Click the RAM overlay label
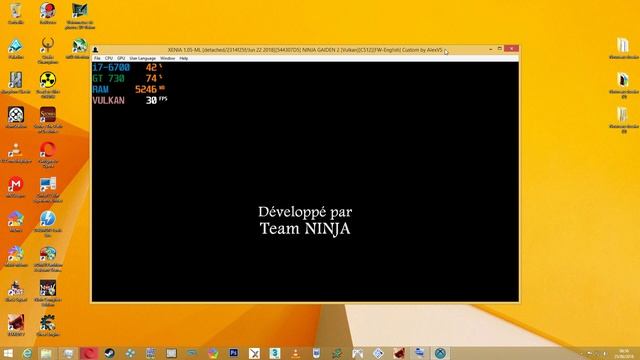The image size is (640, 360). [100, 89]
